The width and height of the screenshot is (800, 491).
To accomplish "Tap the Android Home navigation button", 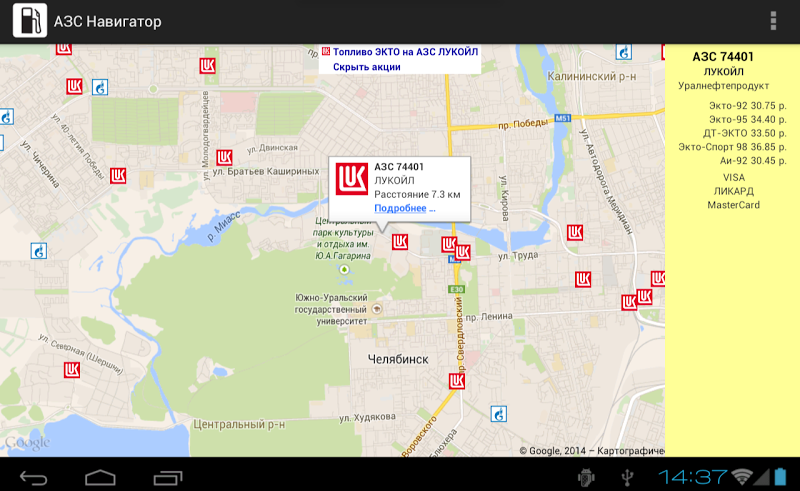I will coord(101,478).
